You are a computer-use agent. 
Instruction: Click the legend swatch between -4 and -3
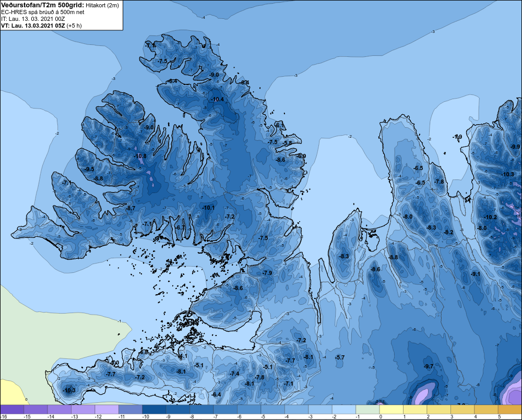point(296,409)
